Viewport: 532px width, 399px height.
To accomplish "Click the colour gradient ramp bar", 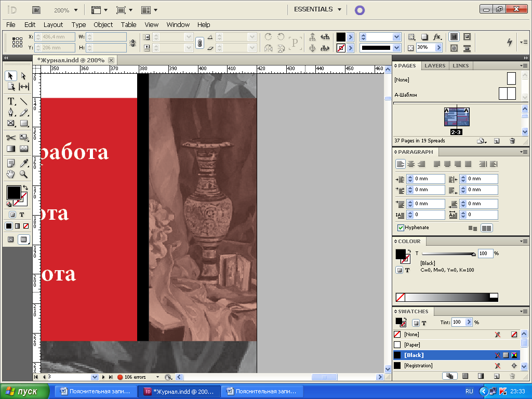I will (x=447, y=298).
